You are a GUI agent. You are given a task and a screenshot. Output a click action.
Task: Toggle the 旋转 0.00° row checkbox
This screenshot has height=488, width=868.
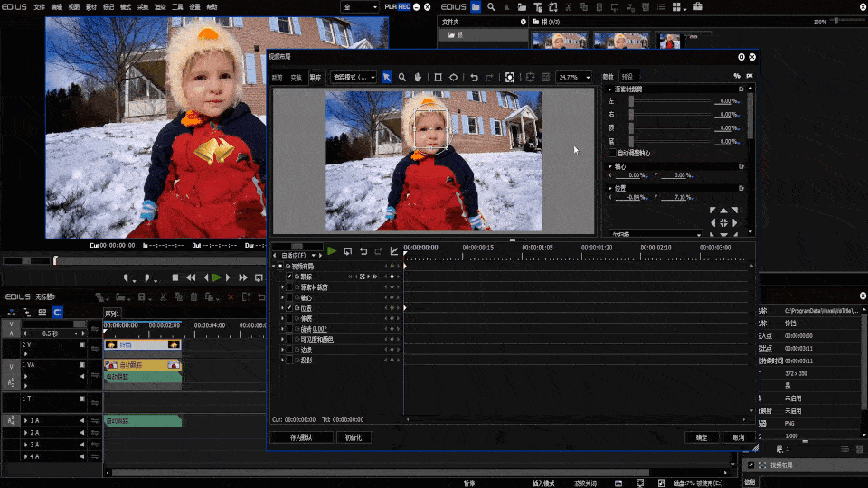tap(289, 329)
